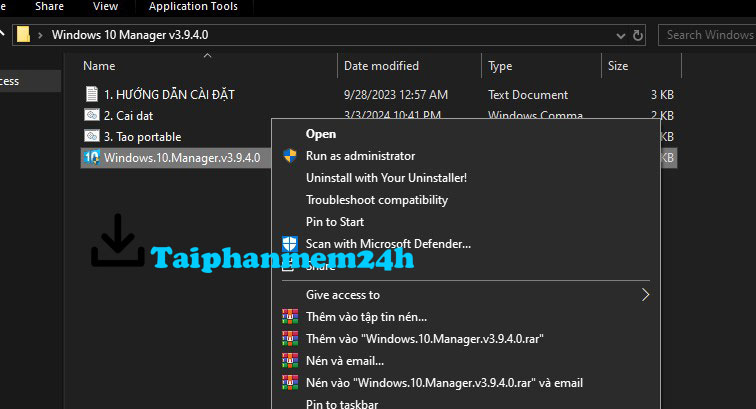The image size is (756, 409).
Task: Expand the Give access to arrow
Action: [645, 295]
